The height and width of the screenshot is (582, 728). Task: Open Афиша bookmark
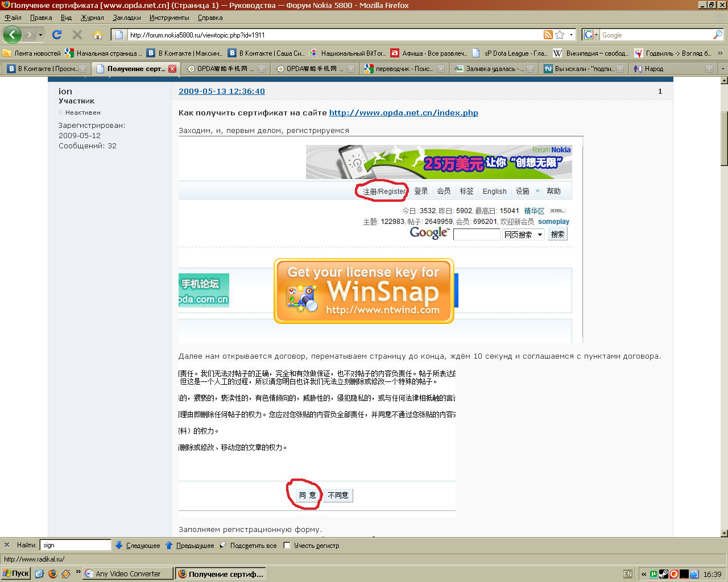(x=429, y=53)
